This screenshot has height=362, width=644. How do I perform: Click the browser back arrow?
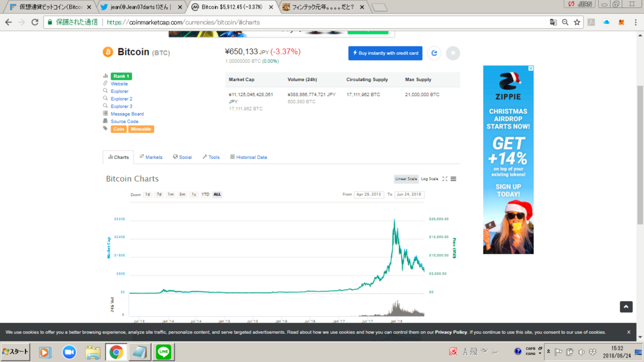coord(9,22)
